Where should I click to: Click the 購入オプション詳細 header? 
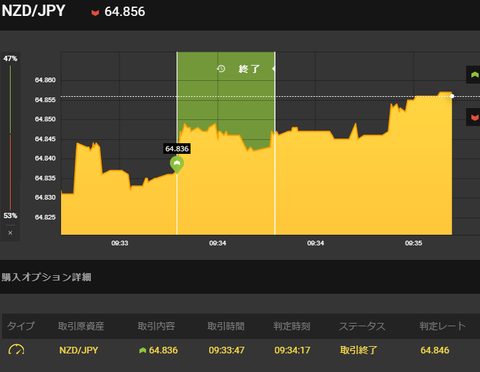46,277
